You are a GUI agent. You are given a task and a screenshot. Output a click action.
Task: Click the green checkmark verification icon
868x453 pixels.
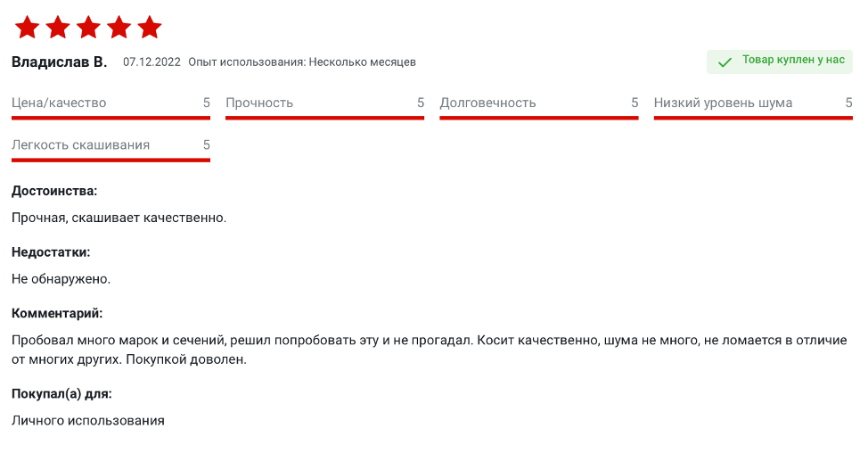tap(725, 62)
